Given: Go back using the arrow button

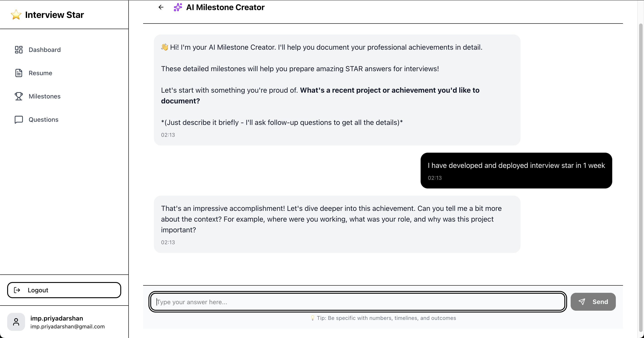Looking at the screenshot, I should tap(161, 7).
